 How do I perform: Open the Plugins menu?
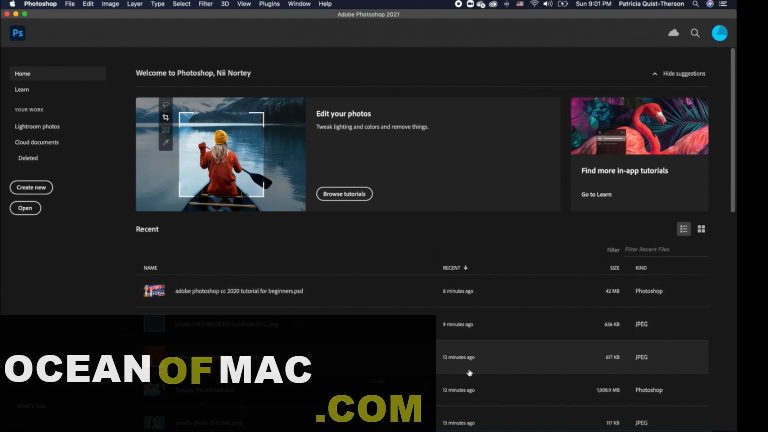[269, 4]
